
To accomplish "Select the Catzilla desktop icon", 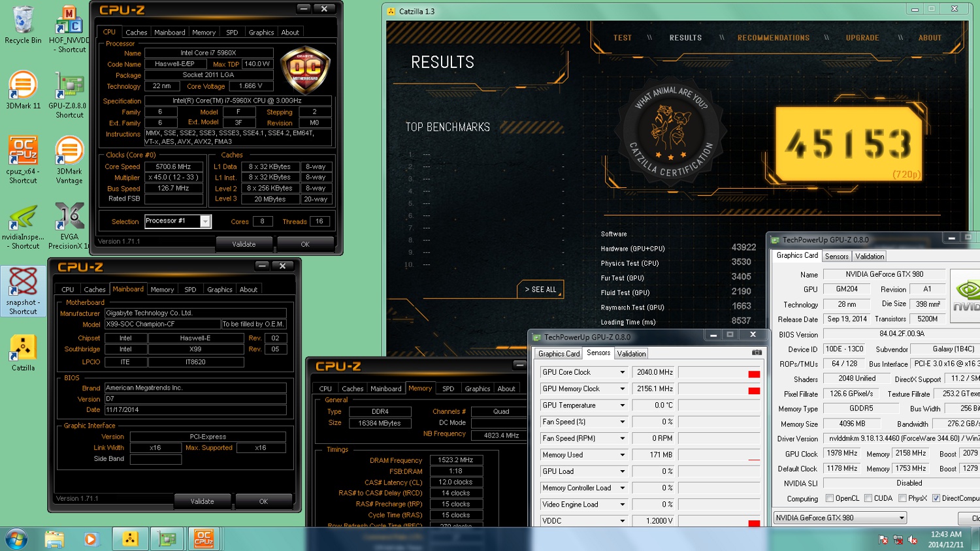I will coord(23,353).
